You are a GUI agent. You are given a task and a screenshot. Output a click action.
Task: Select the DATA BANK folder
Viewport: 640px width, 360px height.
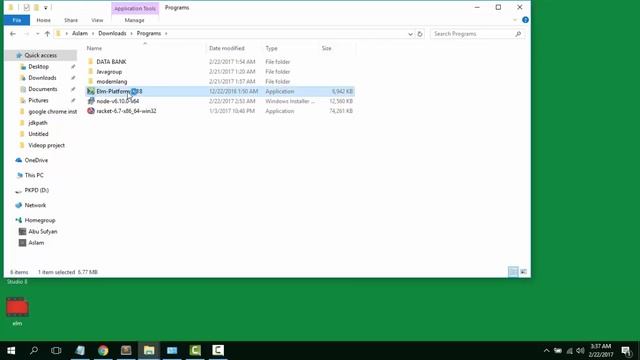point(111,62)
